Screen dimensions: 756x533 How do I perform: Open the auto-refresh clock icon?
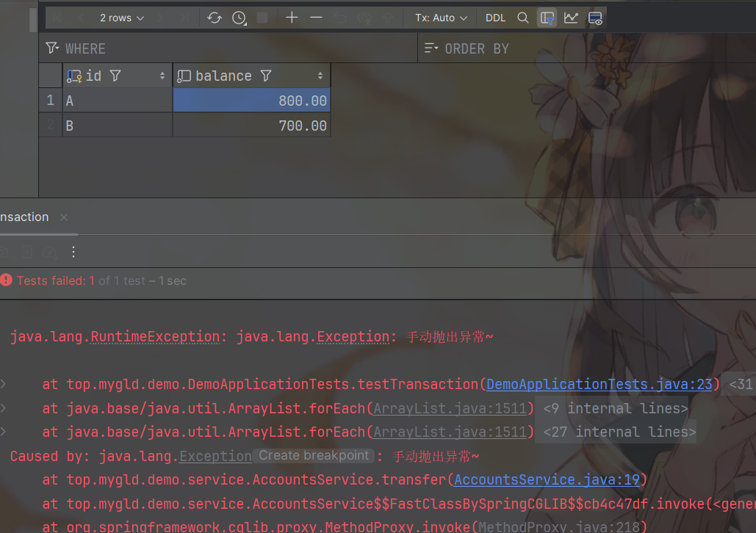coord(239,18)
